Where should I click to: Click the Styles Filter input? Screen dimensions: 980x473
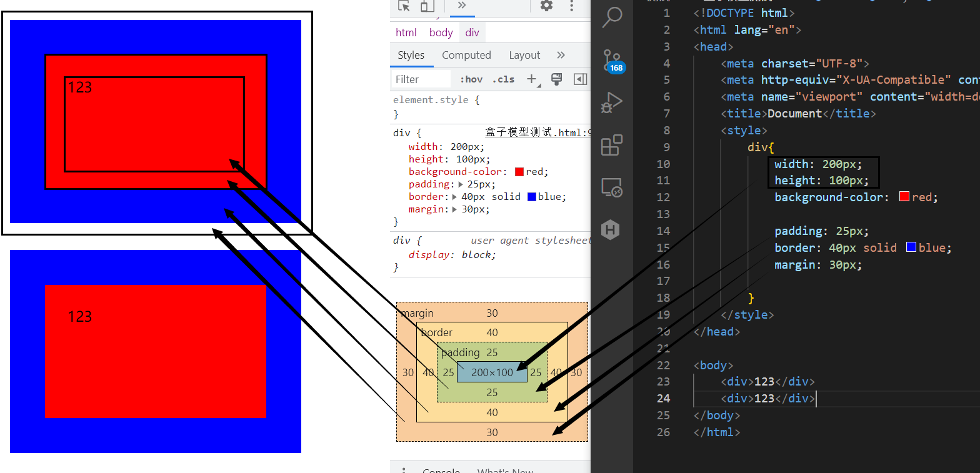pos(421,79)
